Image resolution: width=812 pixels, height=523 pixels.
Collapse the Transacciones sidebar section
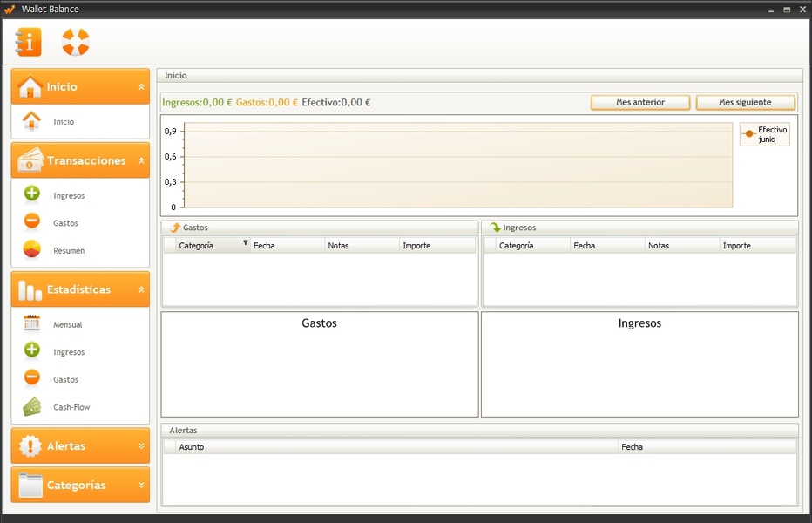(x=141, y=161)
